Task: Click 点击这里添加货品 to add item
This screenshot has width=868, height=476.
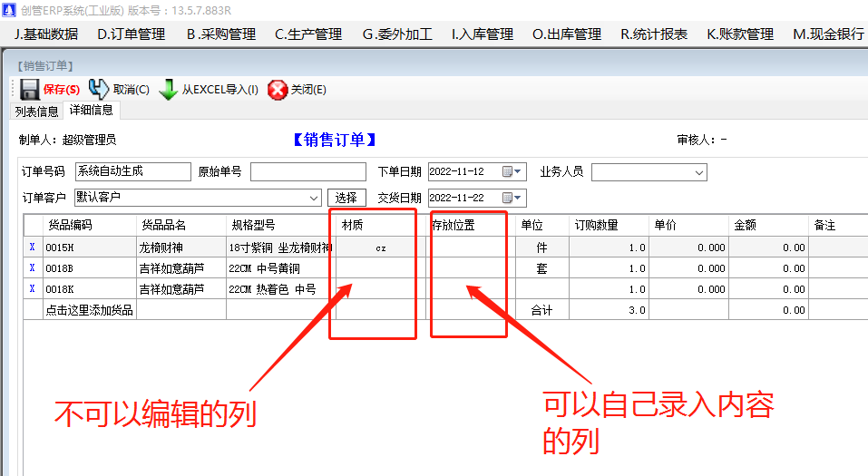Action: tap(89, 310)
